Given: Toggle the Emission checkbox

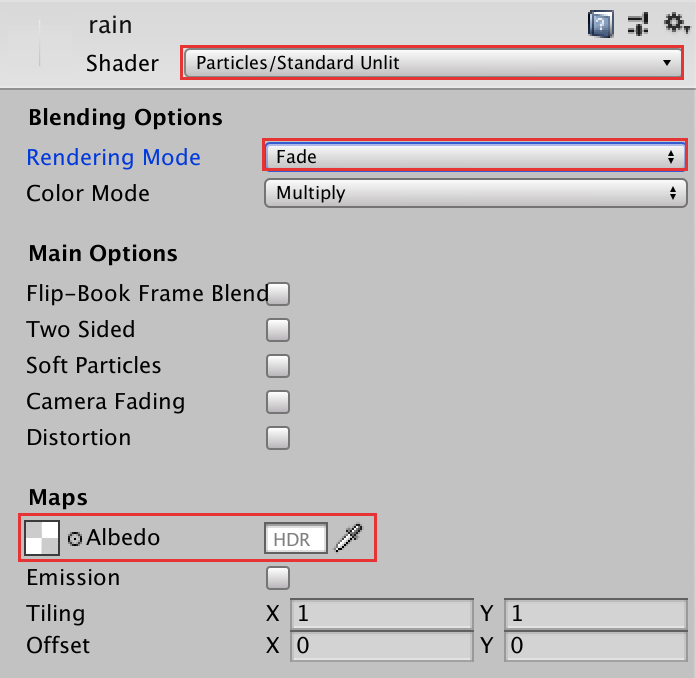Looking at the screenshot, I should [278, 578].
